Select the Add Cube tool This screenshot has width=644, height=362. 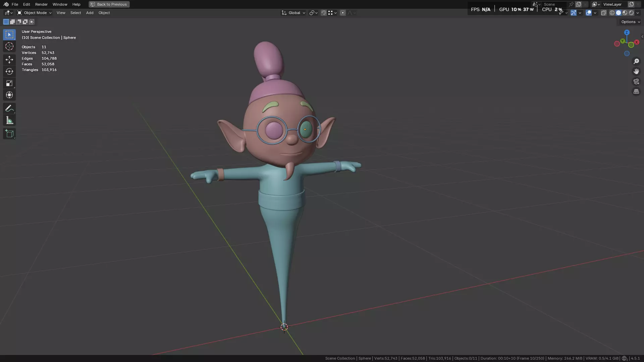point(9,134)
